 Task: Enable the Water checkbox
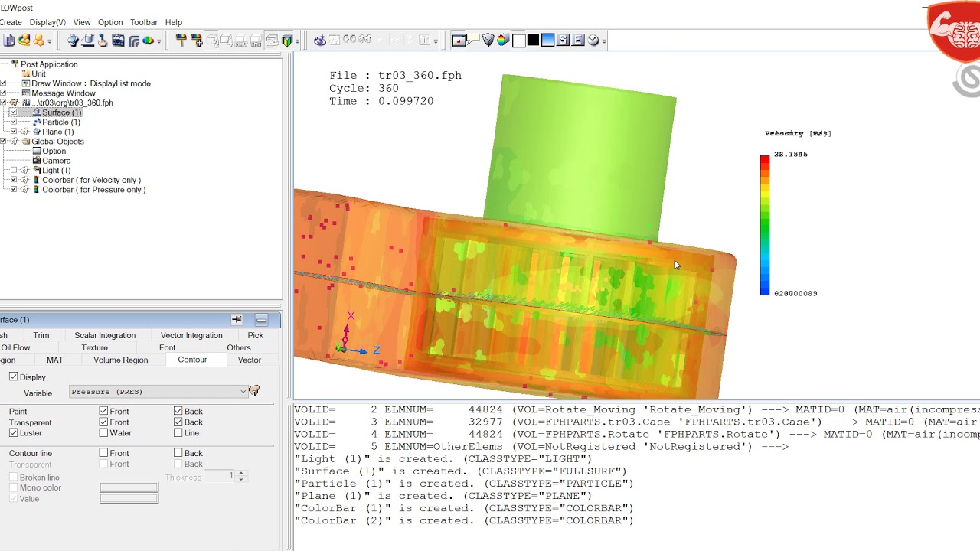(103, 432)
